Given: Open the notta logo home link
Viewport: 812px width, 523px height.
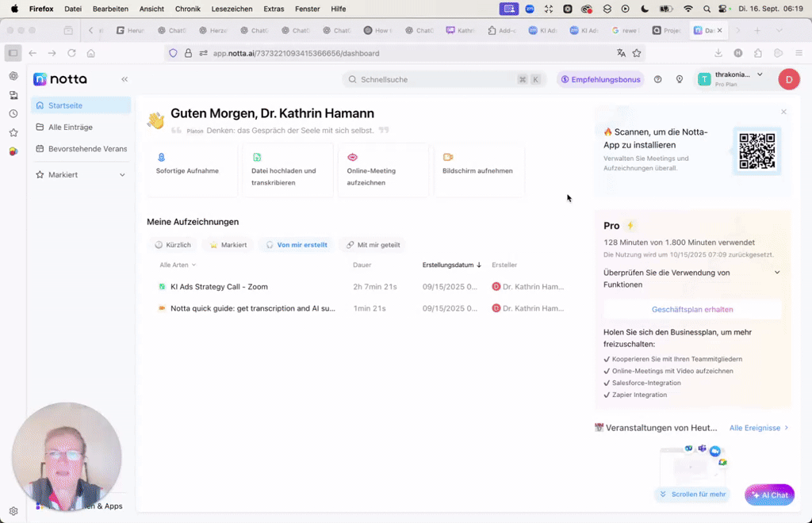Looking at the screenshot, I should pos(60,79).
